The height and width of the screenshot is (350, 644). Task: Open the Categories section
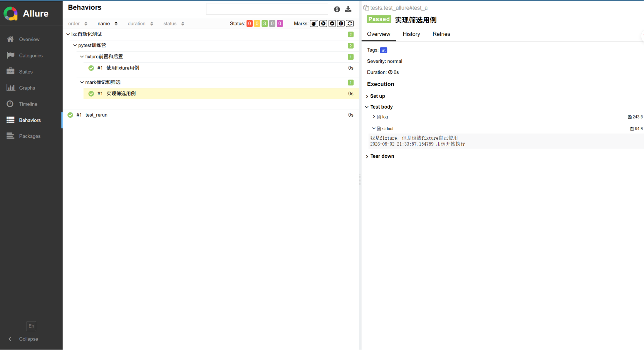tap(31, 55)
